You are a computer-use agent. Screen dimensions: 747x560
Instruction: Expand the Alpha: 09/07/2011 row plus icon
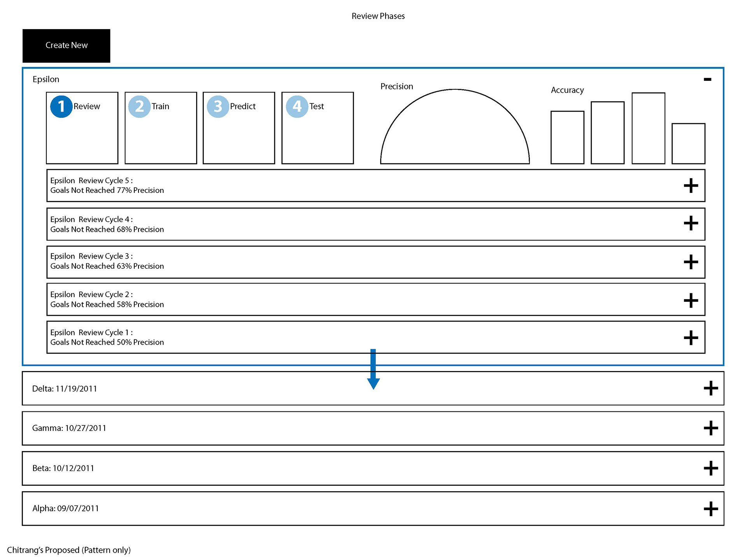(x=710, y=509)
